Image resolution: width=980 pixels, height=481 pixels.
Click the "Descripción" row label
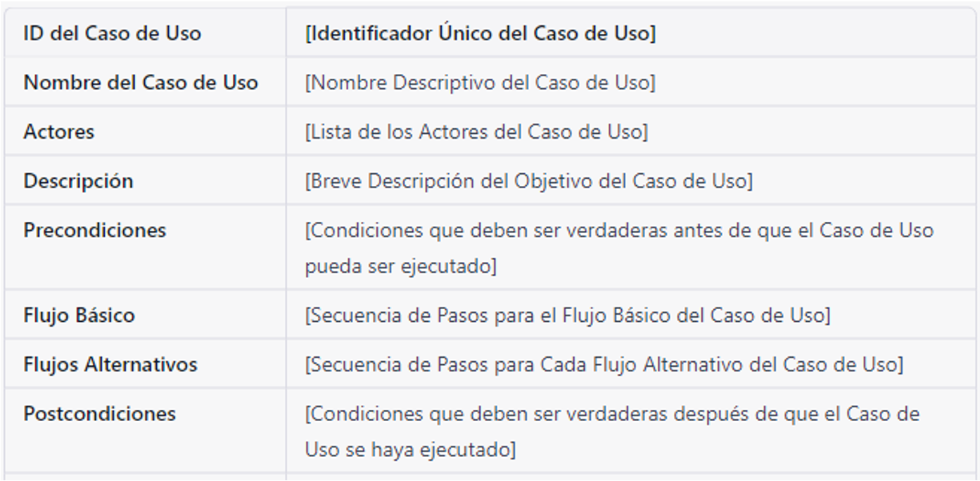click(78, 181)
